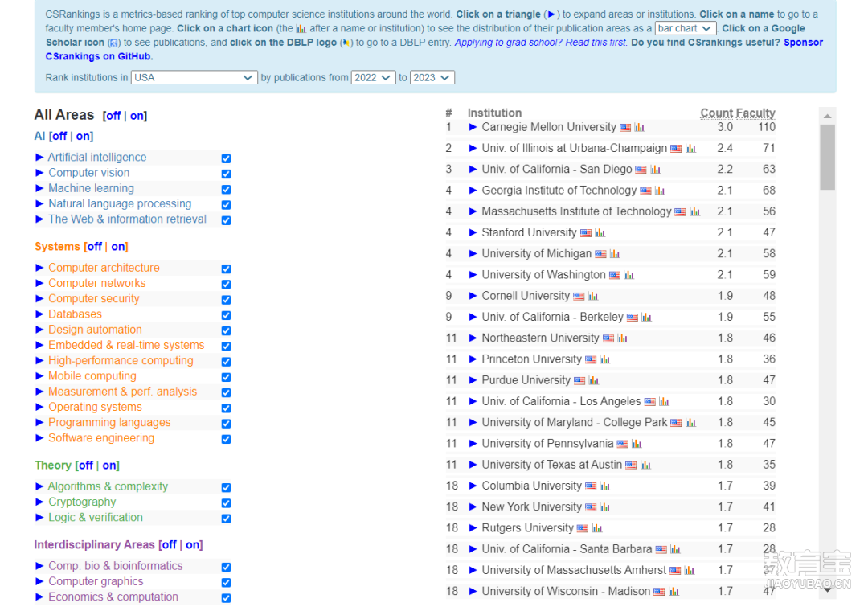Screen dimensions: 868x607
Task: Open the chart icon for Northeastern University
Action: click(623, 338)
